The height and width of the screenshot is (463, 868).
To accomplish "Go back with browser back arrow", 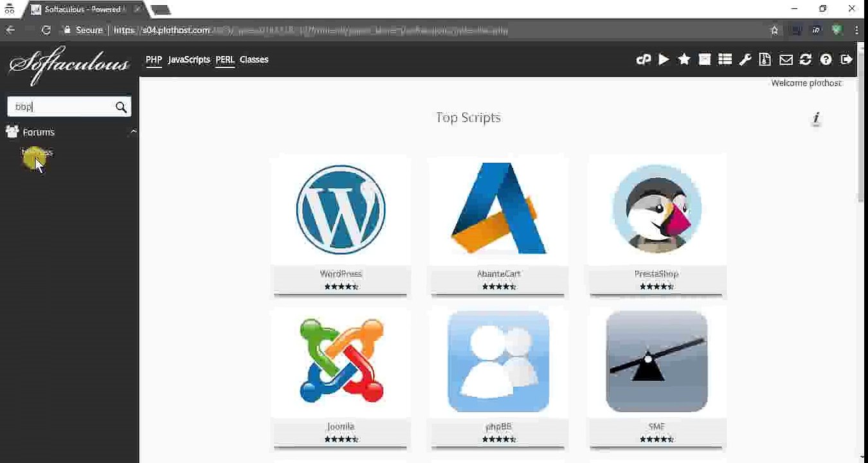I will [x=10, y=30].
